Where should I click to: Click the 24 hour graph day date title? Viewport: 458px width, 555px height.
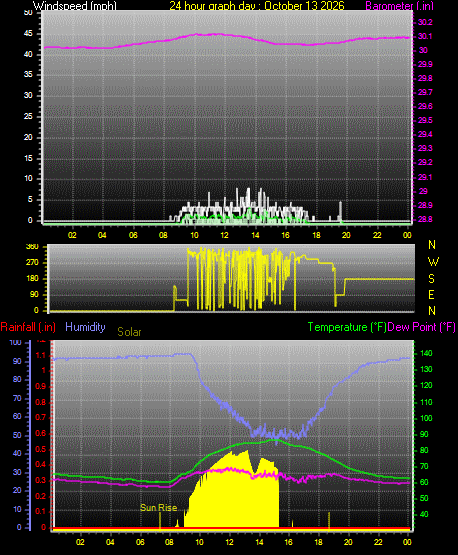257,6
